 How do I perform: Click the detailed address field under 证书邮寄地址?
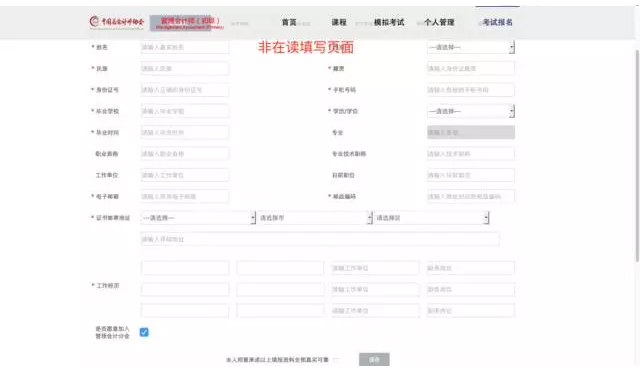[320, 239]
